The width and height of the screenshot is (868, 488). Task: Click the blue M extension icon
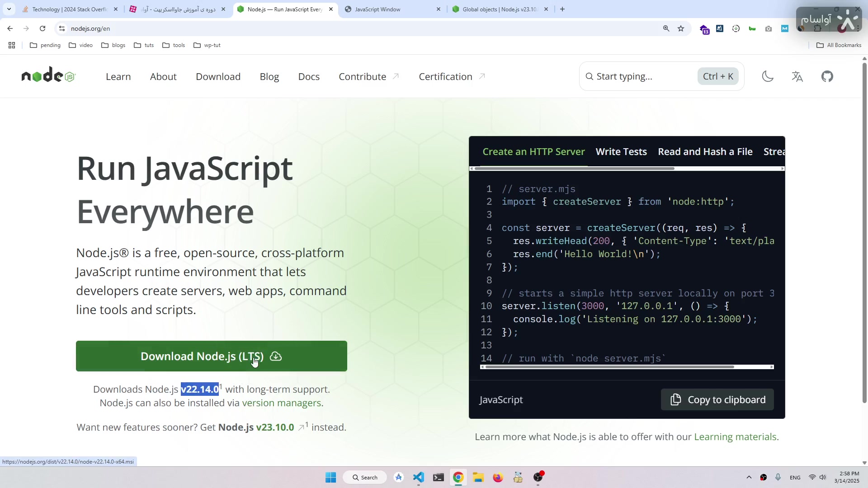coord(785,28)
